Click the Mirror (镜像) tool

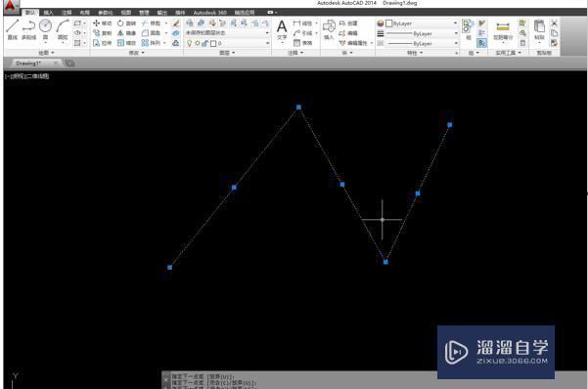(126, 33)
